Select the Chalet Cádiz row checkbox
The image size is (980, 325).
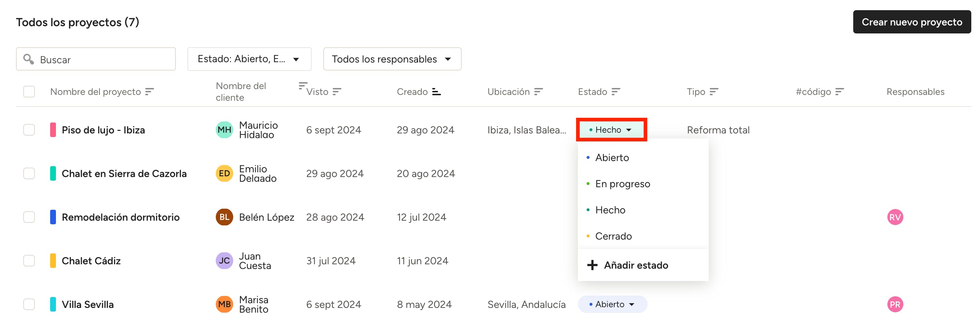[29, 261]
